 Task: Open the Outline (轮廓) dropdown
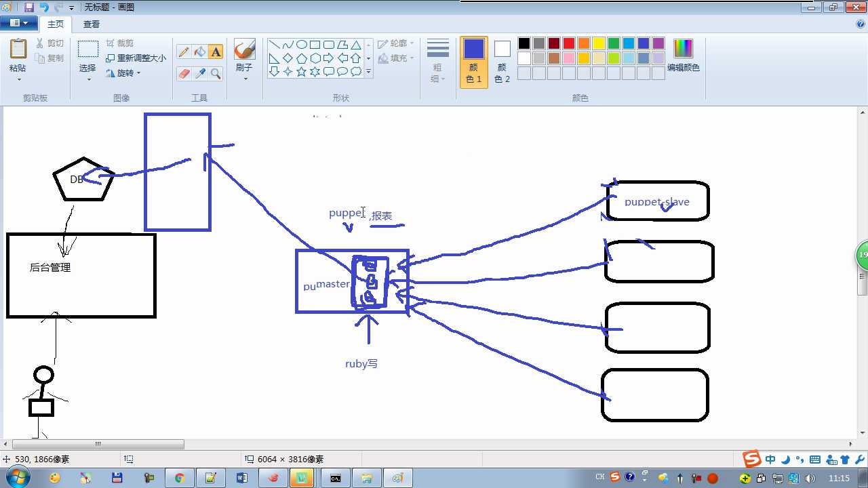[x=396, y=43]
